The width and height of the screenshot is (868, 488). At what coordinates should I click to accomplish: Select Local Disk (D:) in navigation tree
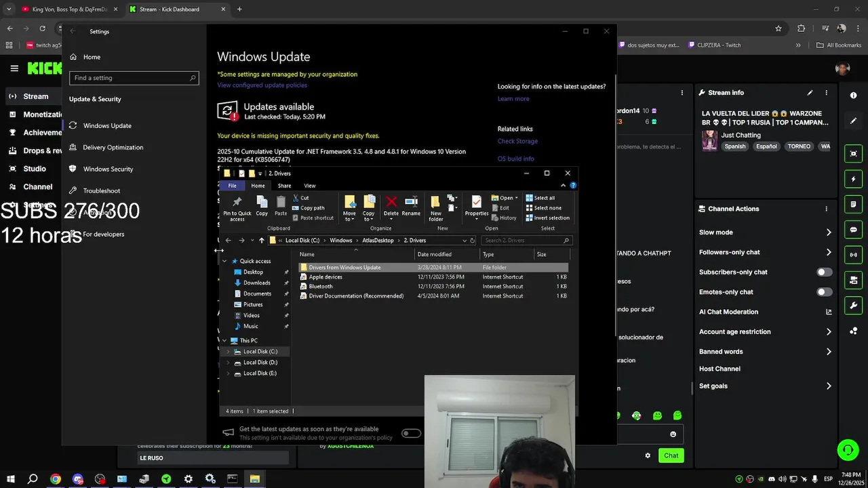pos(260,363)
